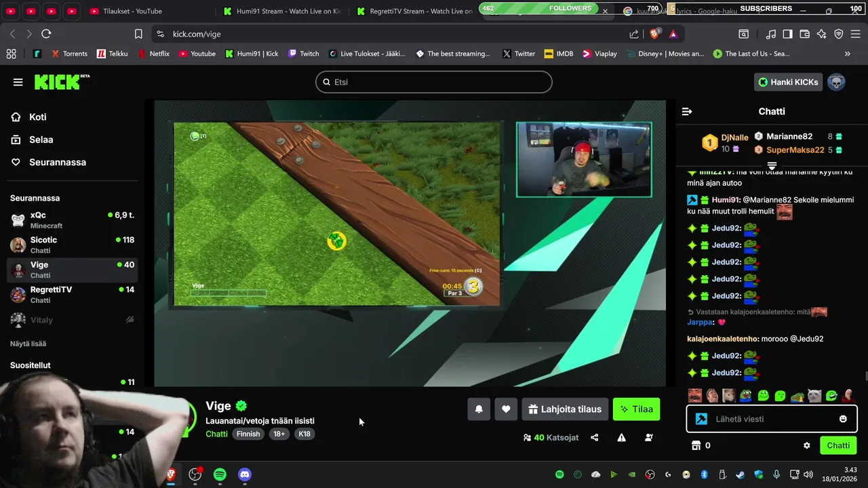
Task: Click the Brave Shields lion icon
Action: pos(655,34)
